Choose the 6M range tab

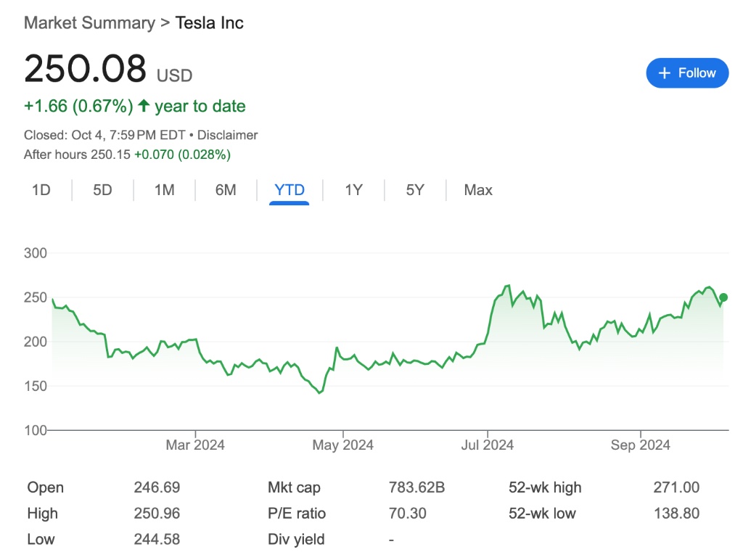pos(226,190)
